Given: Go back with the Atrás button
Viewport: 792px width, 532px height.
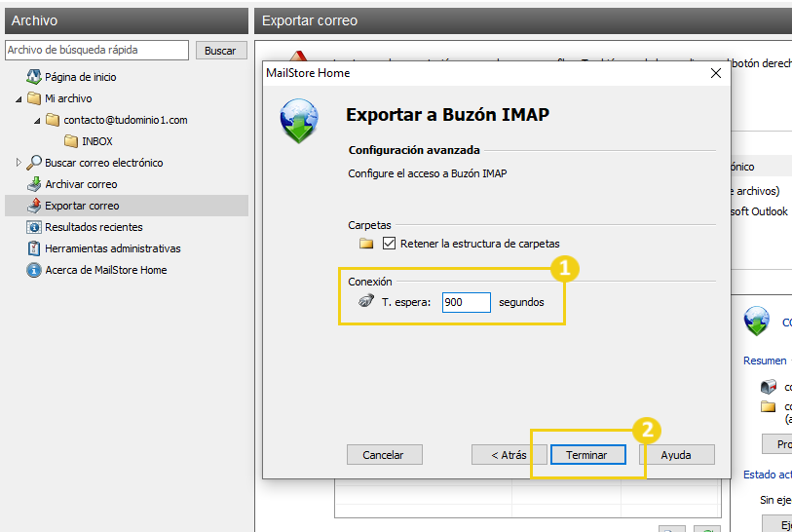Looking at the screenshot, I should (509, 454).
